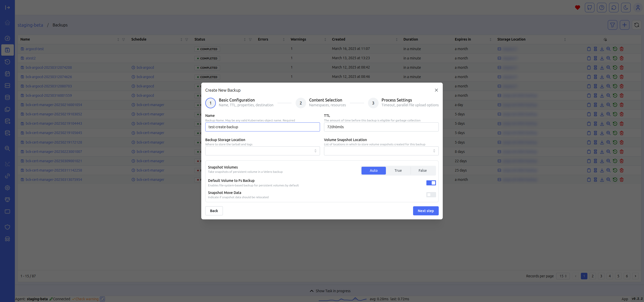Click the TTL input field
This screenshot has width=644, height=302.
pyautogui.click(x=381, y=127)
